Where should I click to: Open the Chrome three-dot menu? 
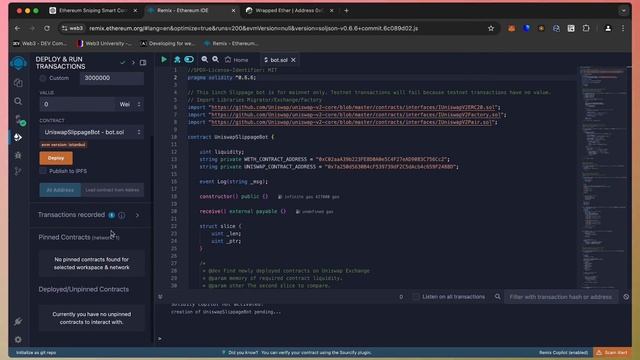[623, 28]
